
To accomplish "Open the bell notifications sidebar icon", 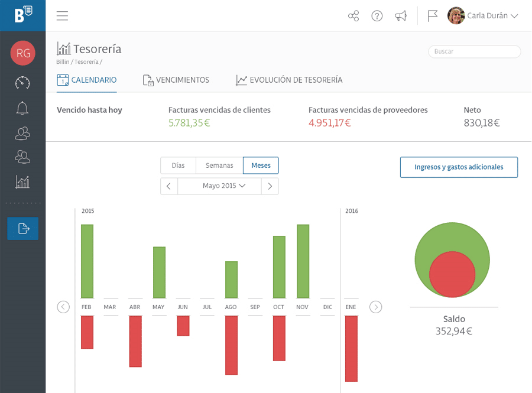I will pyautogui.click(x=22, y=108).
